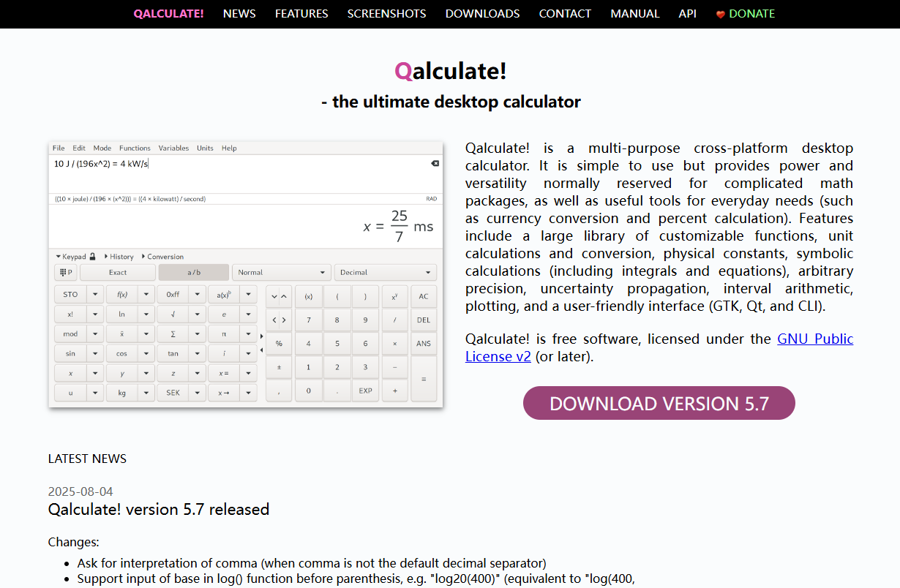
Task: Click the left/right cursor arrows key
Action: click(x=279, y=320)
